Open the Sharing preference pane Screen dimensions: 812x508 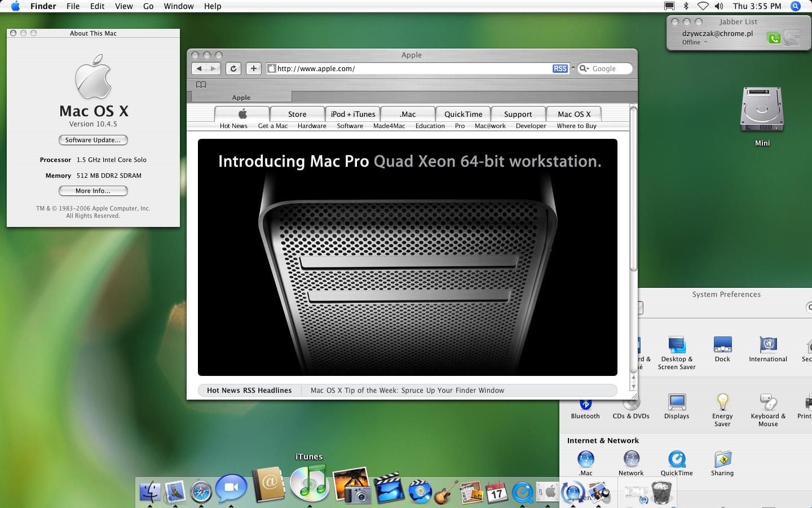[722, 463]
